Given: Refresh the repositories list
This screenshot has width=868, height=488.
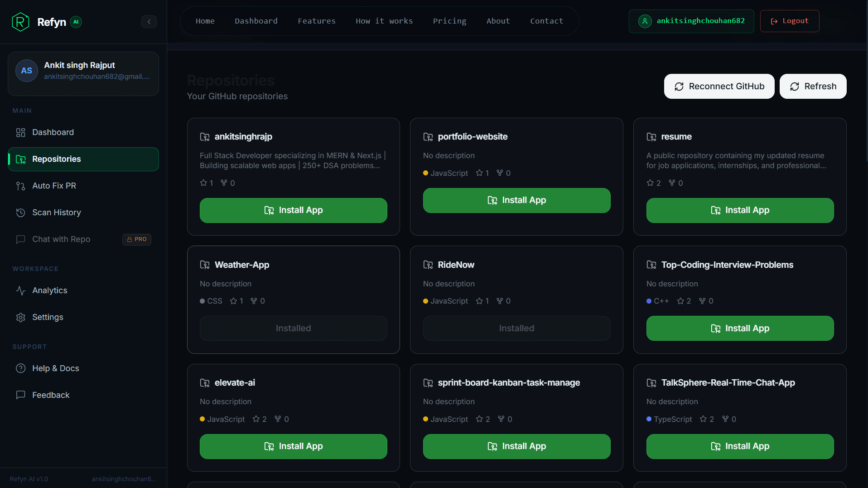Looking at the screenshot, I should 813,86.
